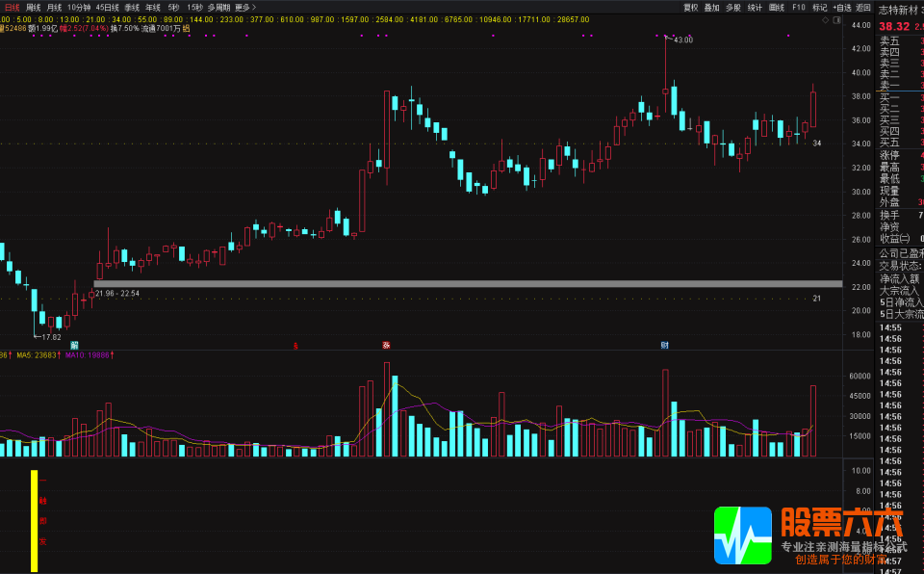Toggle 叠加 overlay mode
The height and width of the screenshot is (574, 924).
point(711,7)
